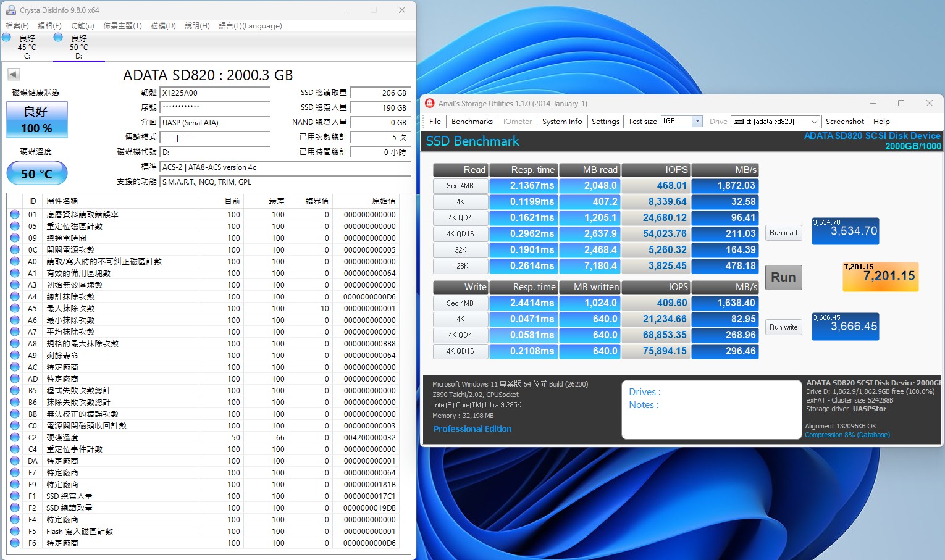
Task: Open the Benchmarks menu
Action: tap(472, 122)
